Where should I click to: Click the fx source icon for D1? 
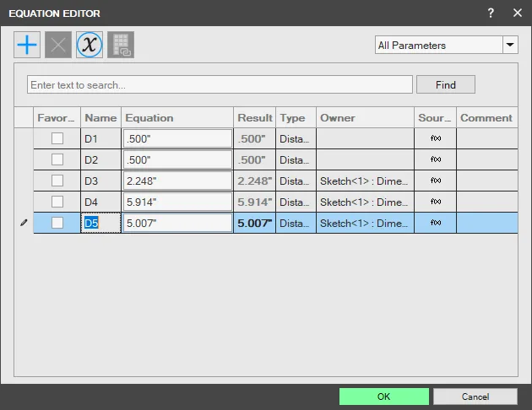[436, 138]
